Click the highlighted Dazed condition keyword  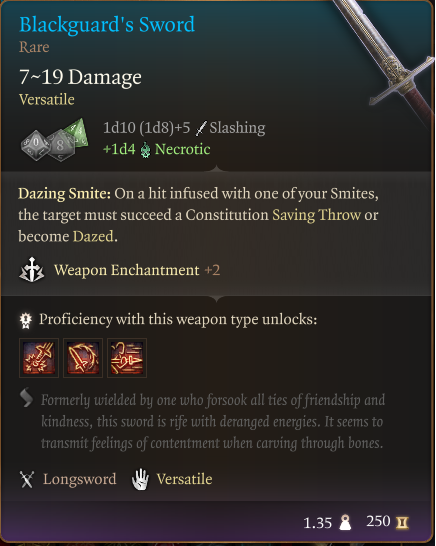tap(93, 236)
